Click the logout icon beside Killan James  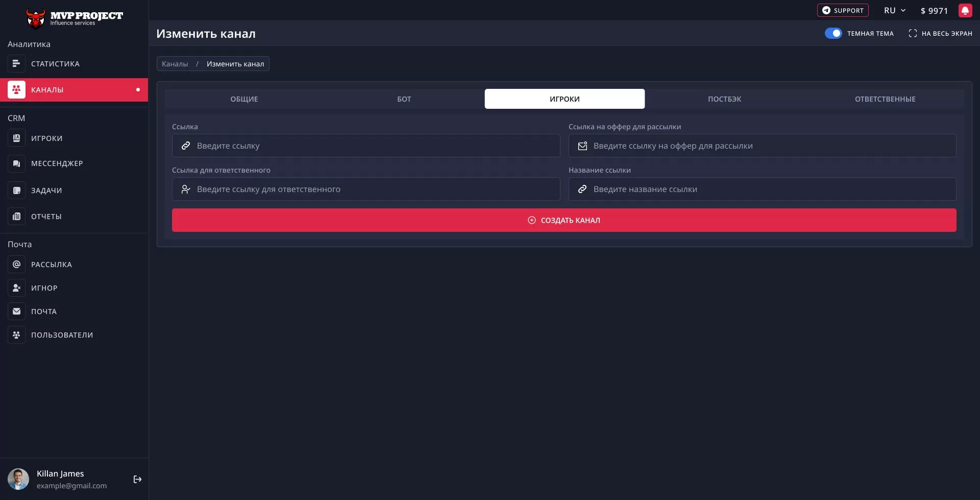pyautogui.click(x=137, y=479)
